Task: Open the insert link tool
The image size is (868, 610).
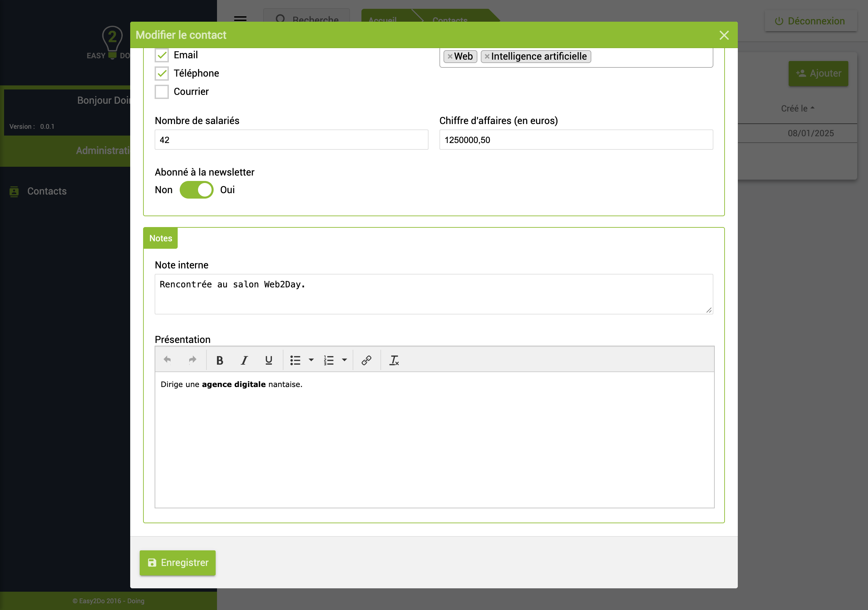Action: 366,360
